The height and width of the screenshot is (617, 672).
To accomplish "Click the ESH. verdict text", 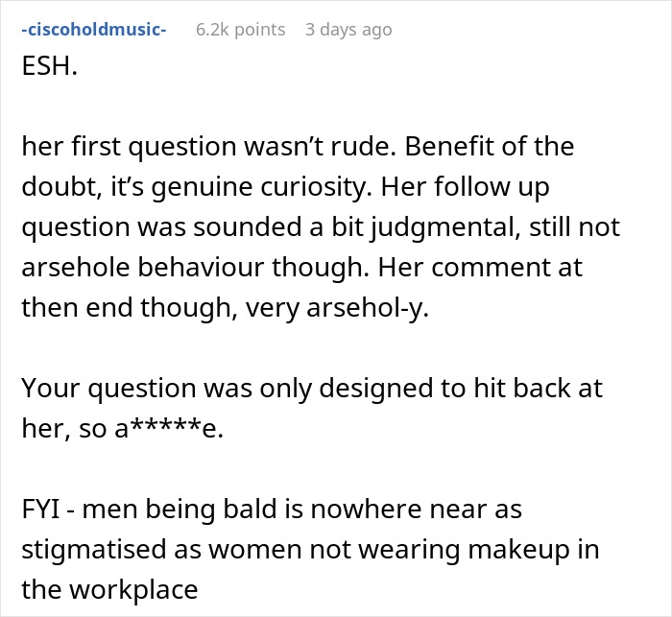I will (50, 66).
